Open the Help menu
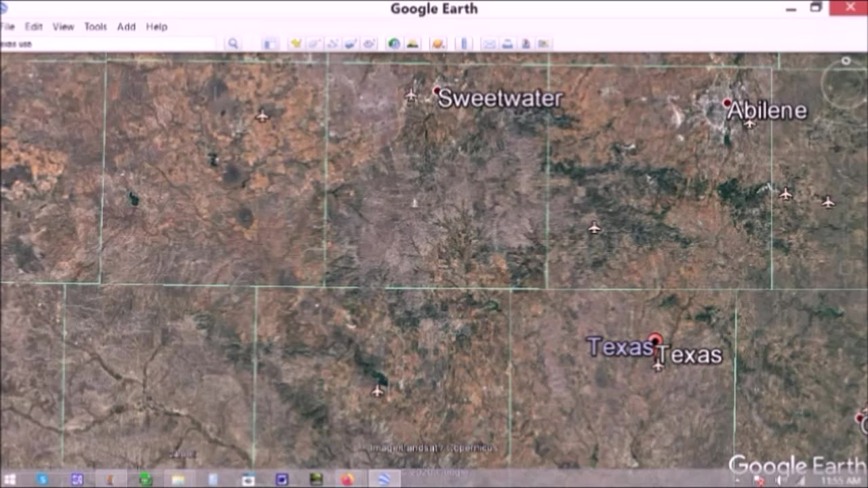This screenshot has width=868, height=488. [x=157, y=26]
